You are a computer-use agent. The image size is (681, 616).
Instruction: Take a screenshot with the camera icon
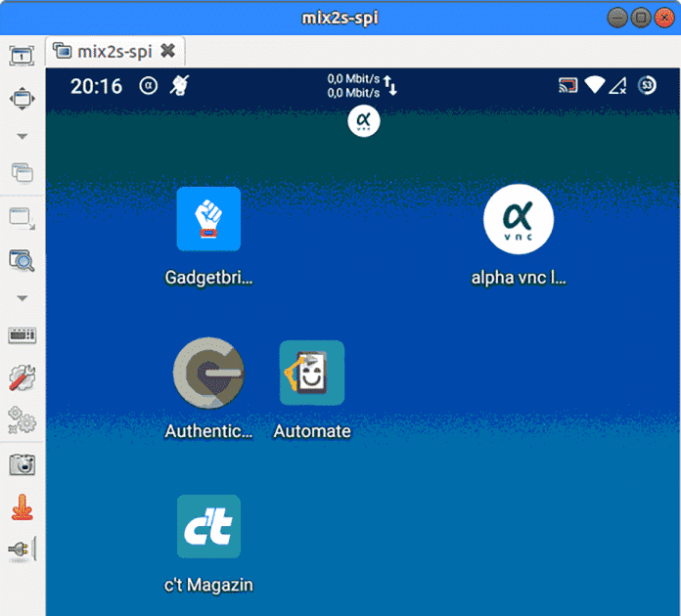pyautogui.click(x=23, y=464)
